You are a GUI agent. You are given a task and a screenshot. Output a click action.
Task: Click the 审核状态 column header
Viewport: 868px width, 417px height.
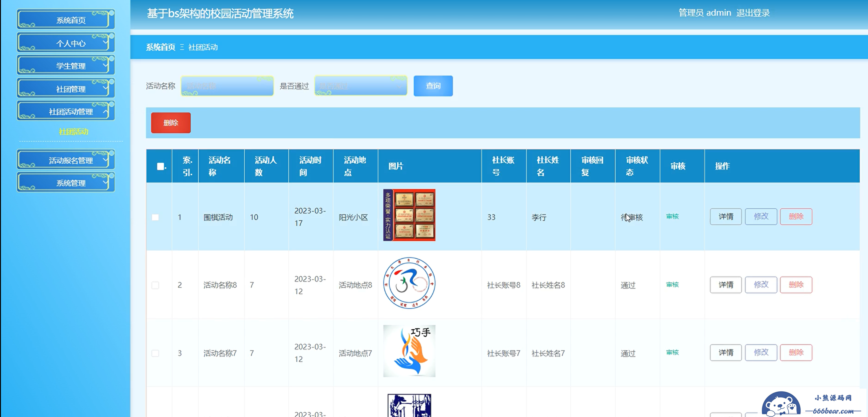coord(637,166)
